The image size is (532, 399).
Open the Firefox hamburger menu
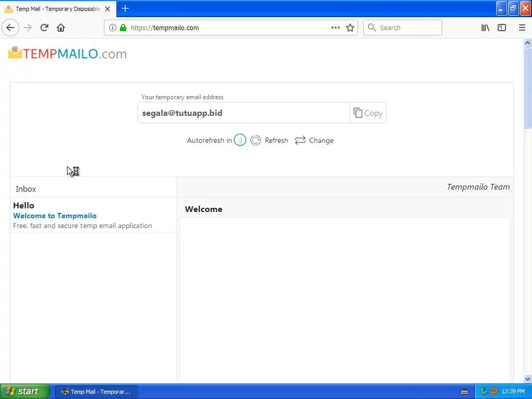(x=522, y=28)
